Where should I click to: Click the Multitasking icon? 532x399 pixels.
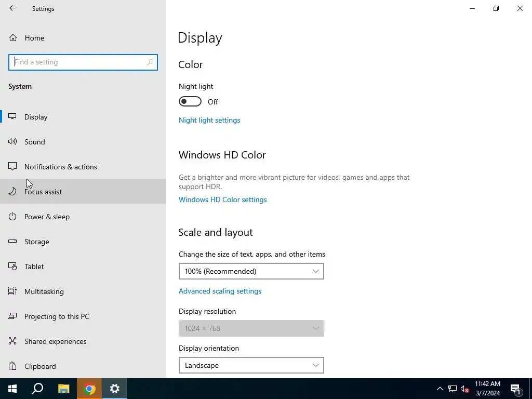click(12, 291)
